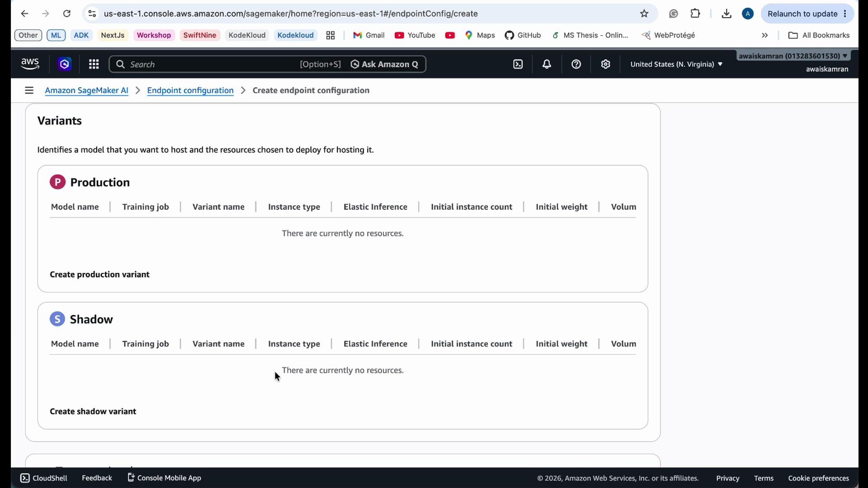
Task: Open the bookmark groups grid icon
Action: click(x=330, y=35)
